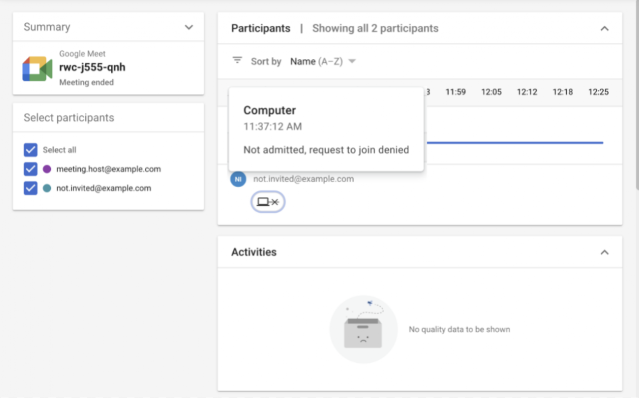Click the Sort by label
The image size is (639, 398).
pos(266,61)
